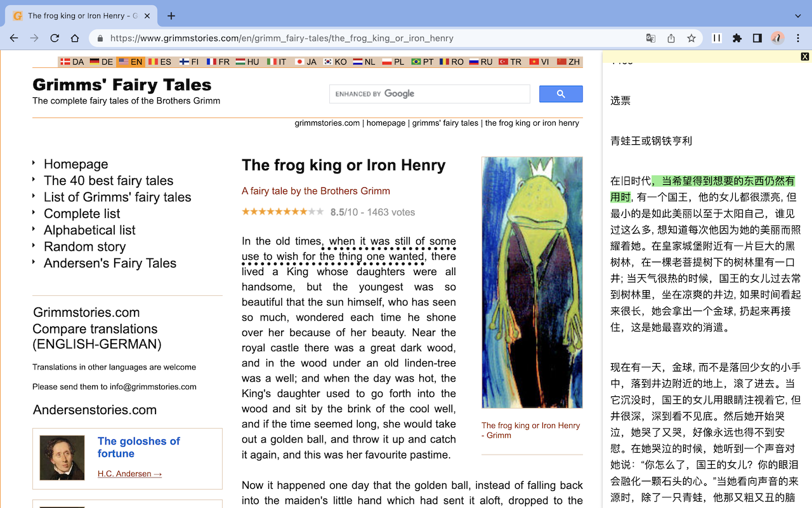812x508 pixels.
Task: Switch language to JA Japanese
Action: (x=306, y=62)
